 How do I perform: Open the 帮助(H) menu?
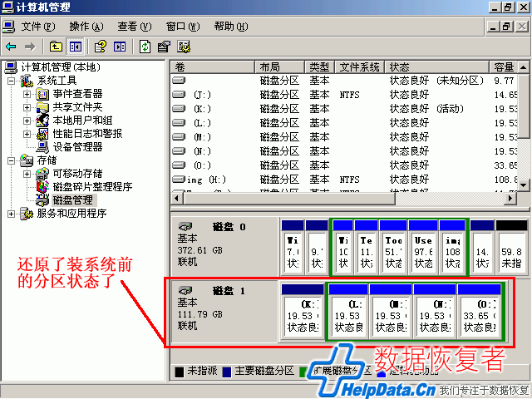[231, 27]
